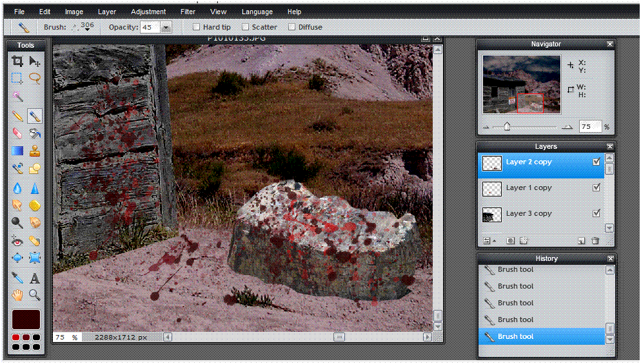Choose the Magic Wand tool

[17, 97]
